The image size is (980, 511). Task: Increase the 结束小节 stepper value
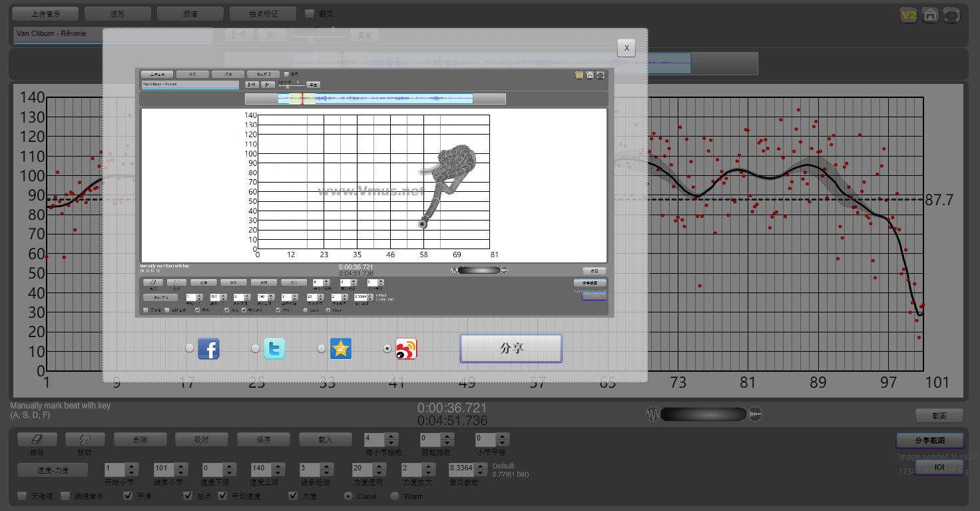[x=179, y=466]
